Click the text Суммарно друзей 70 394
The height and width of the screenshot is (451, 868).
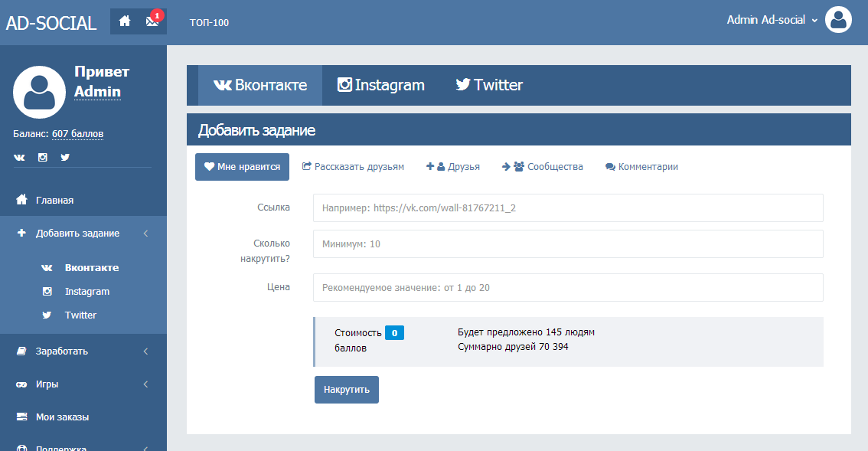coord(513,347)
